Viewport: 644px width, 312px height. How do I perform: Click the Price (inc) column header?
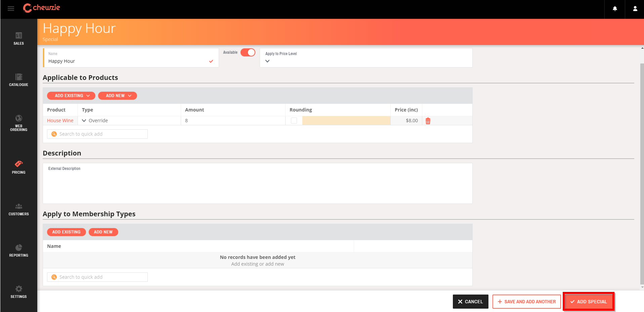point(406,110)
